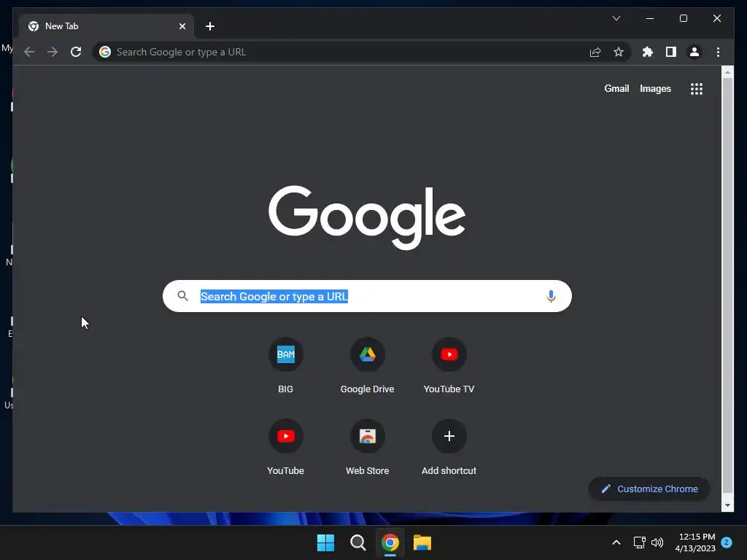This screenshot has height=560, width=747.
Task: Open a new tab with plus button
Action: click(x=210, y=26)
